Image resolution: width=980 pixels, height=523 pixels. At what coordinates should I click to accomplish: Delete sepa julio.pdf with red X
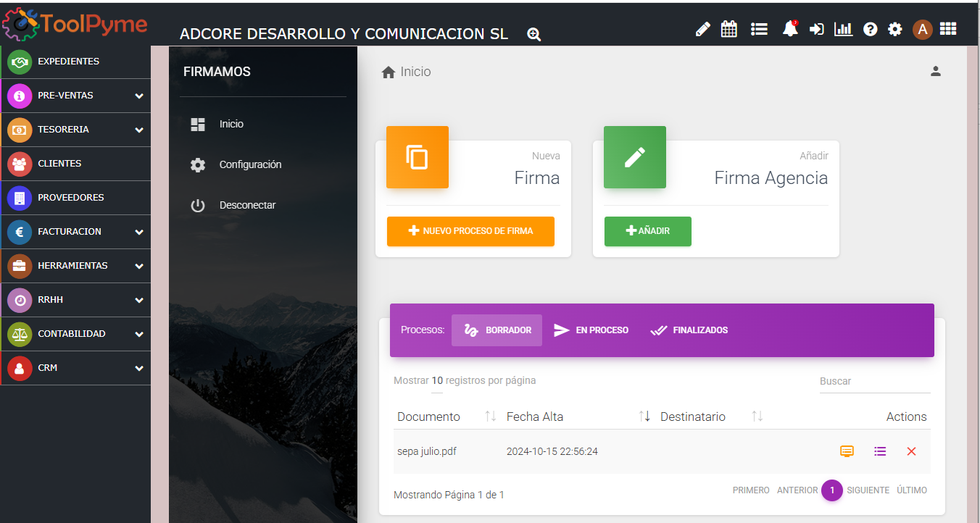click(911, 451)
